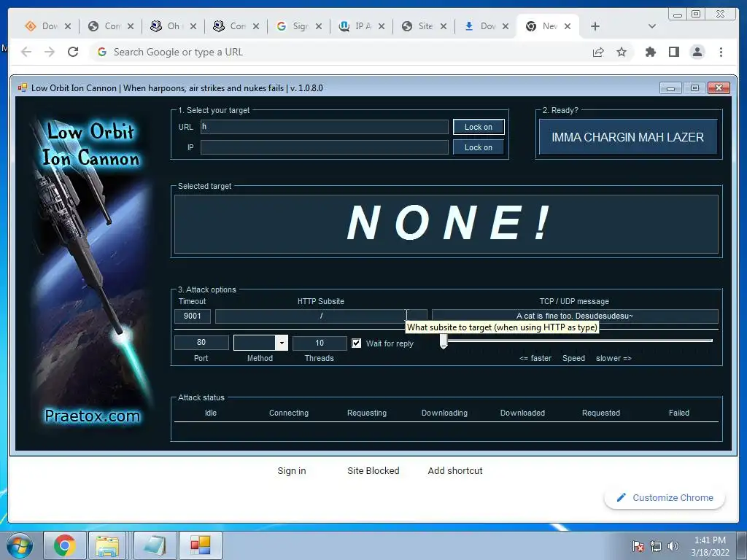The width and height of the screenshot is (747, 560).
Task: Open File Explorer from taskbar
Action: coord(107,545)
